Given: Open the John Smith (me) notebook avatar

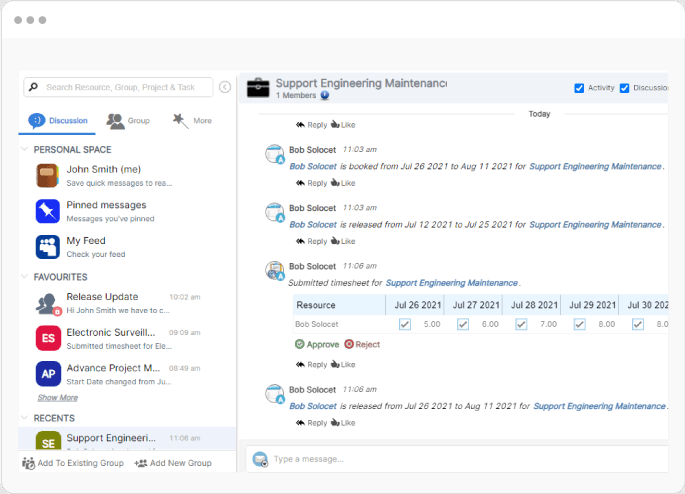Looking at the screenshot, I should click(48, 176).
